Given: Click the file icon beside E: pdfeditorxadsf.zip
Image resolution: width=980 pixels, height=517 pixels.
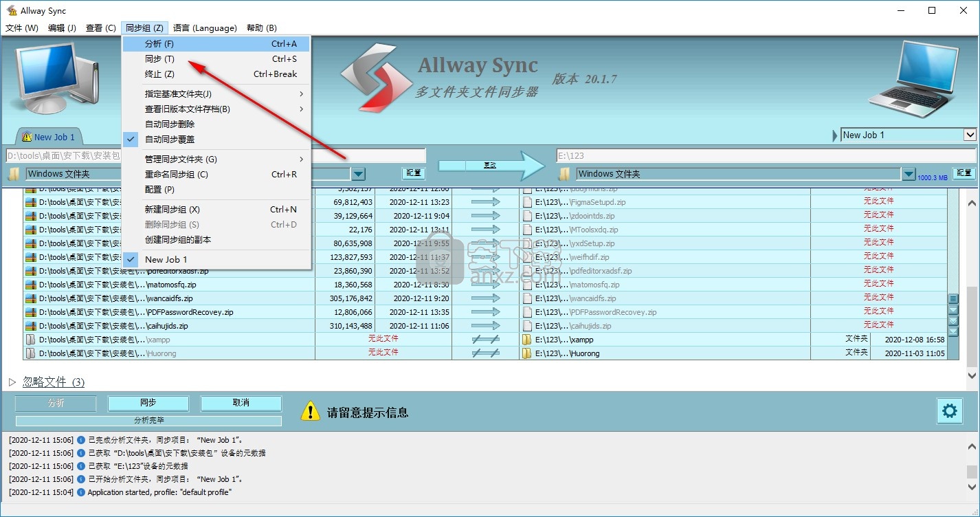Looking at the screenshot, I should pos(527,271).
